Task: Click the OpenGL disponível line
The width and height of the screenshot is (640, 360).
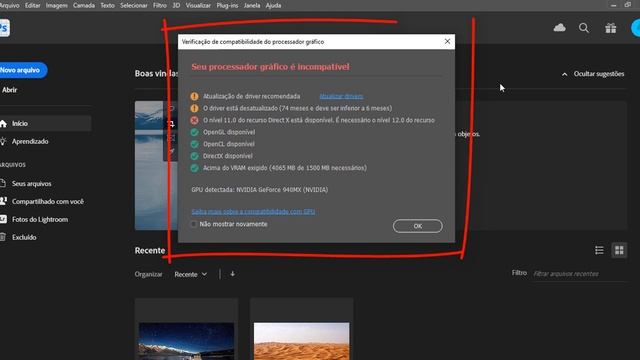Action: pyautogui.click(x=229, y=132)
